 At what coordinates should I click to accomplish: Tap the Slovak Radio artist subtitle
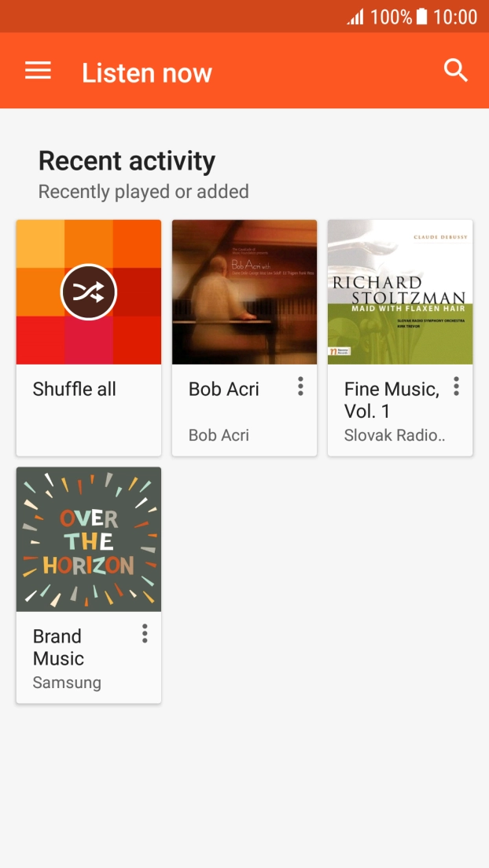tap(395, 435)
